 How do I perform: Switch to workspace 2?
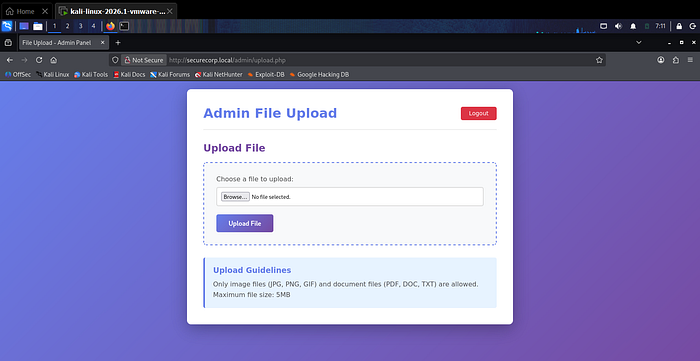tap(67, 26)
